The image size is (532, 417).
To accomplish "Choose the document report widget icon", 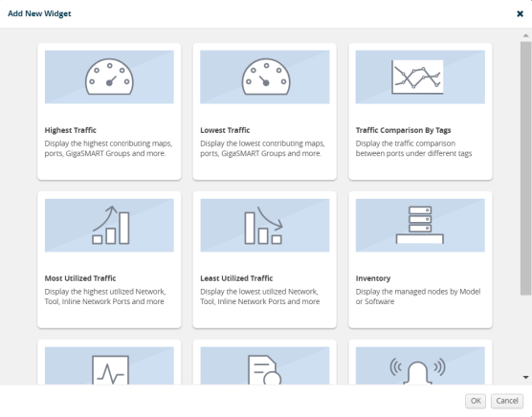I will [265, 370].
